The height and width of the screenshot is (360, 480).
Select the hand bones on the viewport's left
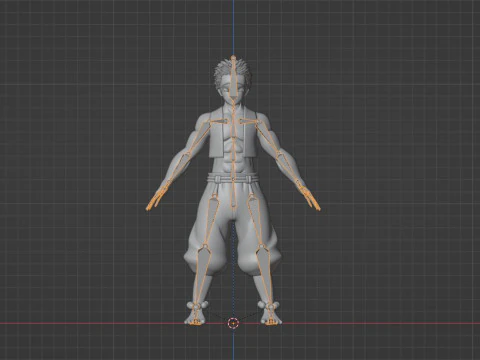point(157,196)
